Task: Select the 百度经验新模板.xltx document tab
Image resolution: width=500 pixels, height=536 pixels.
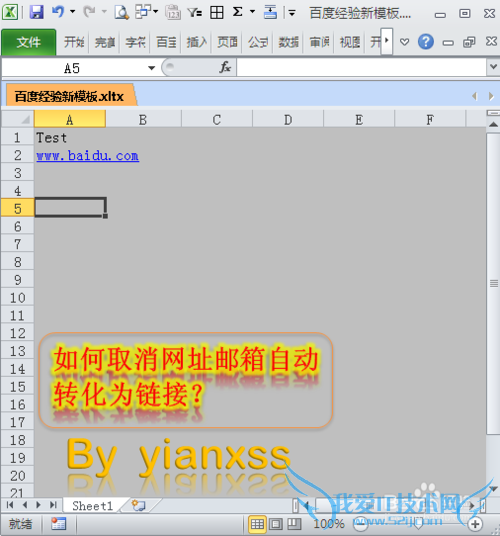Action: [69, 96]
